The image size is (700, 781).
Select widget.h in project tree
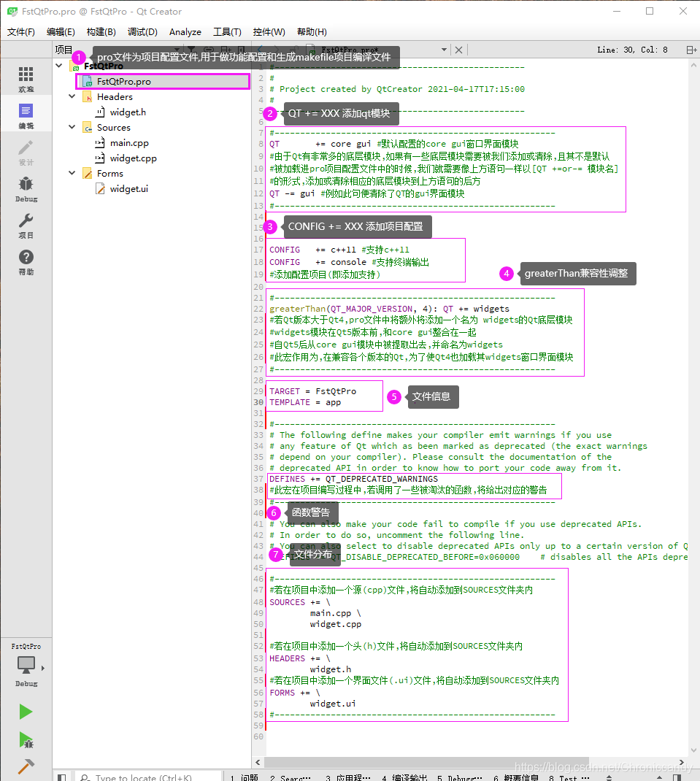pos(128,112)
